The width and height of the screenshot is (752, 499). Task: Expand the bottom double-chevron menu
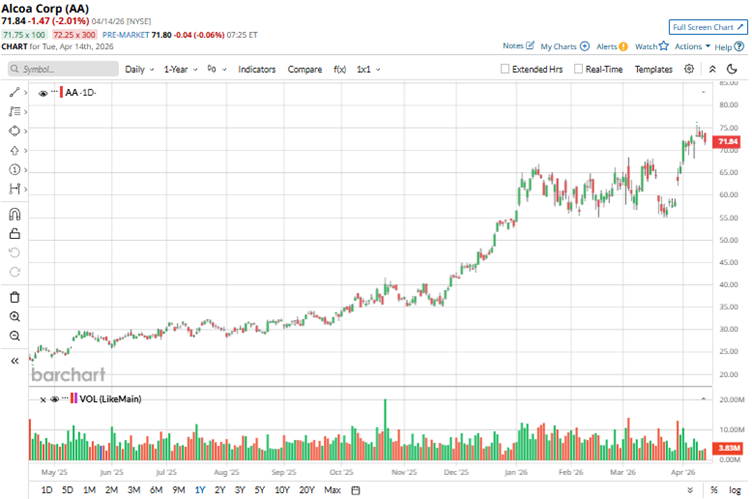coord(690,490)
